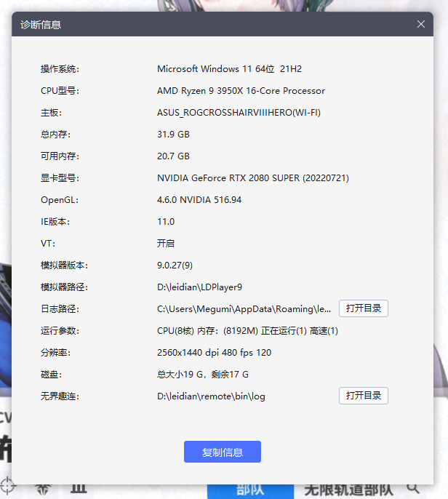Click the CPU(8核) run parameters text
The width and height of the screenshot is (448, 499).
[247, 331]
